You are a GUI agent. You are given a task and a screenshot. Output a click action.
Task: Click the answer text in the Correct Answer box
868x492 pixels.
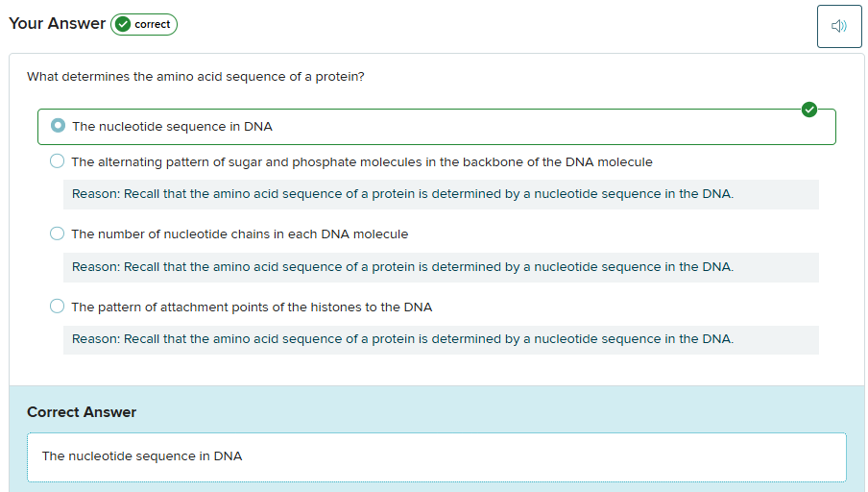pos(142,456)
